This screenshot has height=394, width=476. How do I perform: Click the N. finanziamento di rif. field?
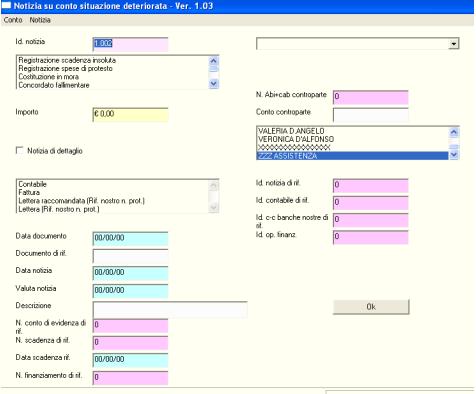[x=130, y=378]
